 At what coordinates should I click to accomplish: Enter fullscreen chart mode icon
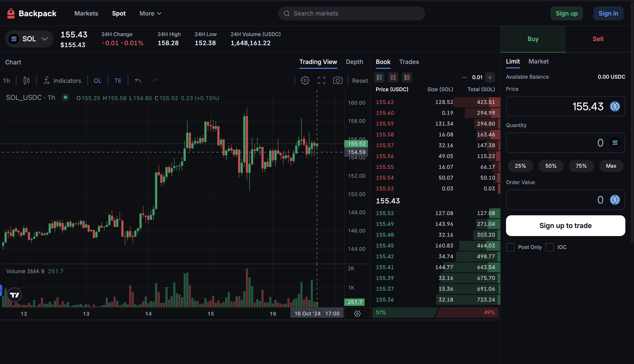(321, 80)
